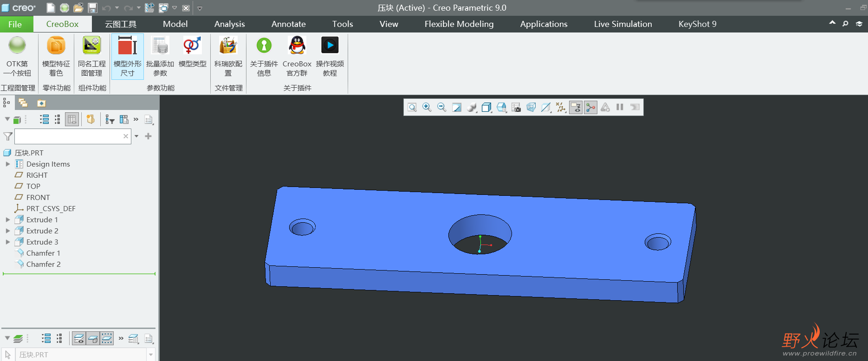This screenshot has height=361, width=868.
Task: Click the Zoom Out magnifier icon
Action: pos(442,108)
